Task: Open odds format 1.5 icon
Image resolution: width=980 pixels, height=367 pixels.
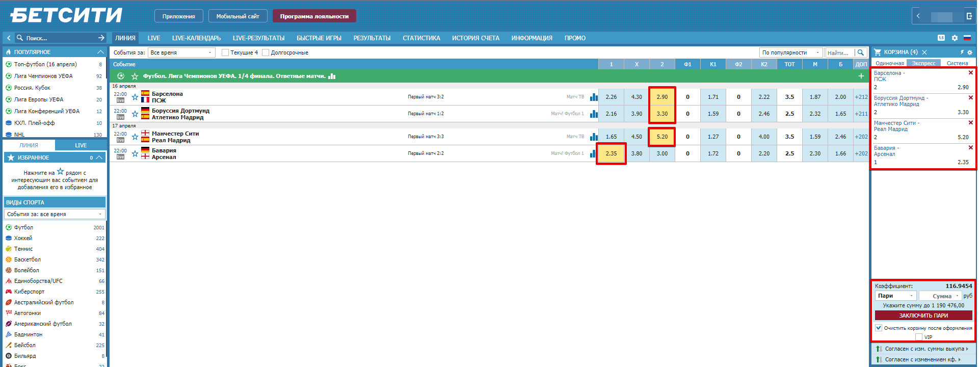Action: click(941, 38)
